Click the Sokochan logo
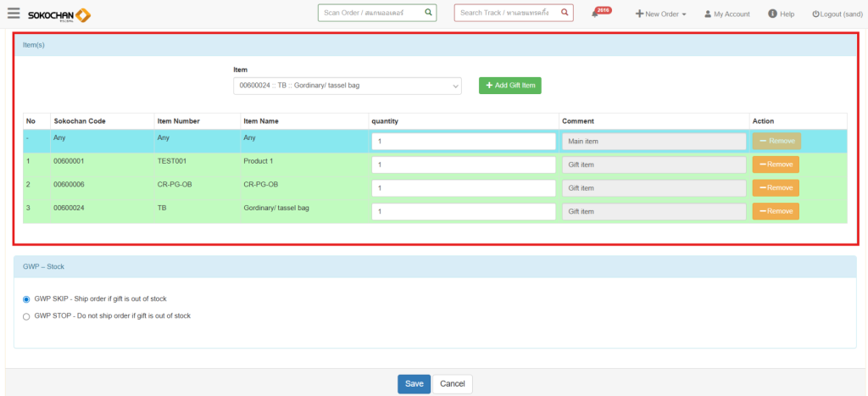The height and width of the screenshot is (396, 868). [x=58, y=14]
